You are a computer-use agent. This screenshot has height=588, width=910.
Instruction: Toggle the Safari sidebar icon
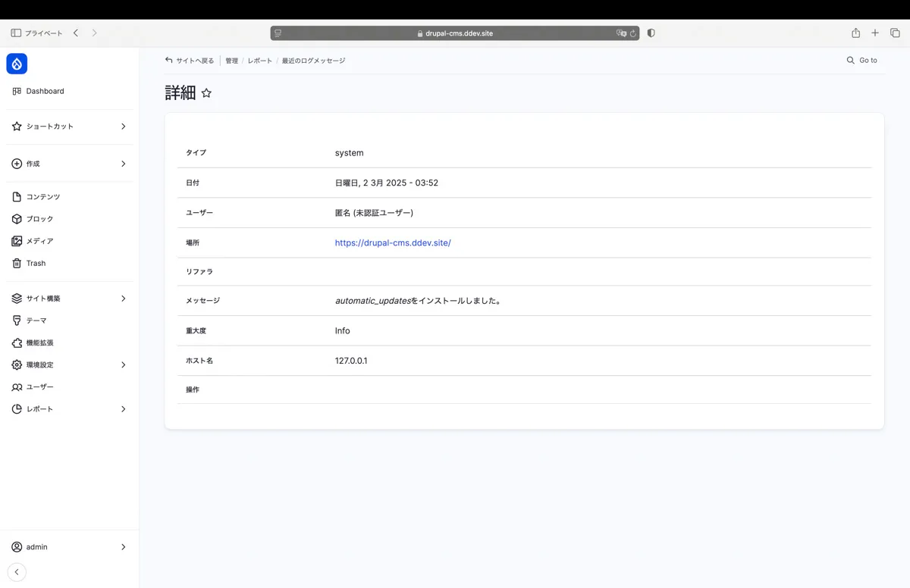(16, 33)
